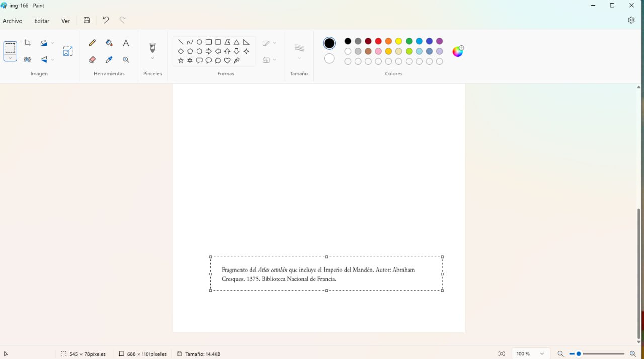Choose the red color swatch
The height and width of the screenshot is (359, 644).
click(x=378, y=41)
